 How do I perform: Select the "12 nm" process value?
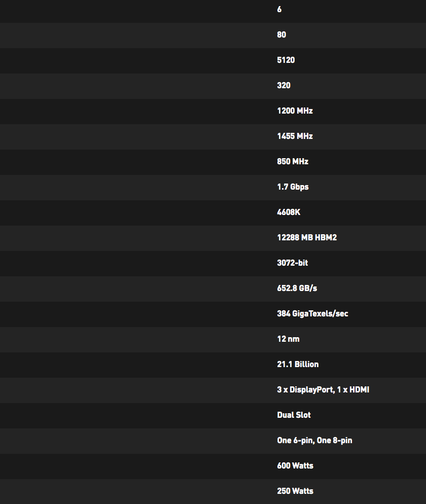point(288,339)
